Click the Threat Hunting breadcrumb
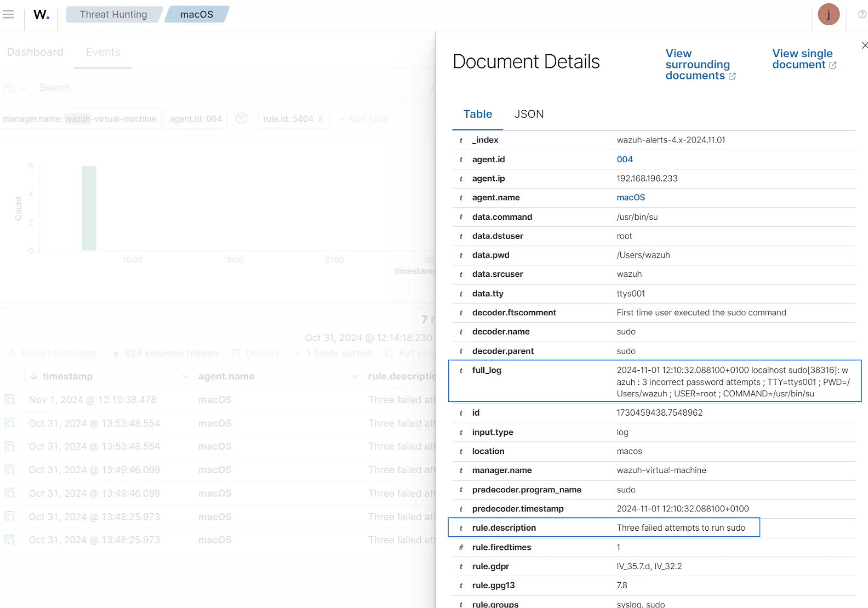The image size is (868, 608). (x=113, y=14)
